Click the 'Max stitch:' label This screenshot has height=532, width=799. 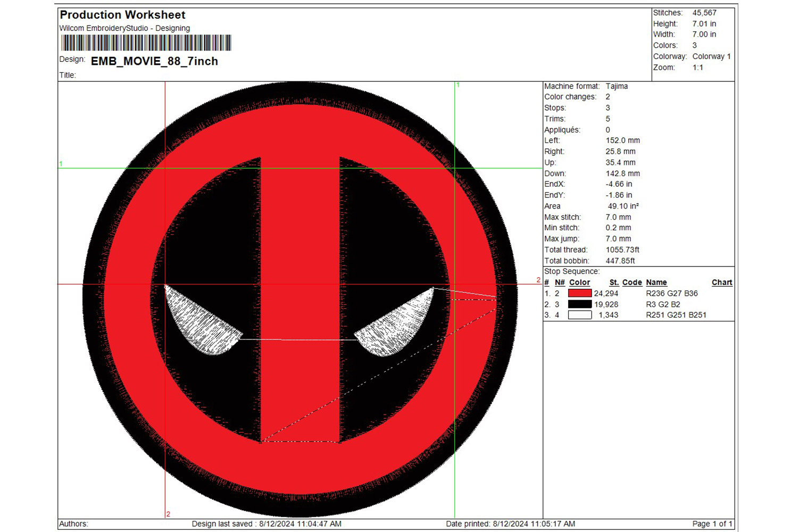coord(563,217)
